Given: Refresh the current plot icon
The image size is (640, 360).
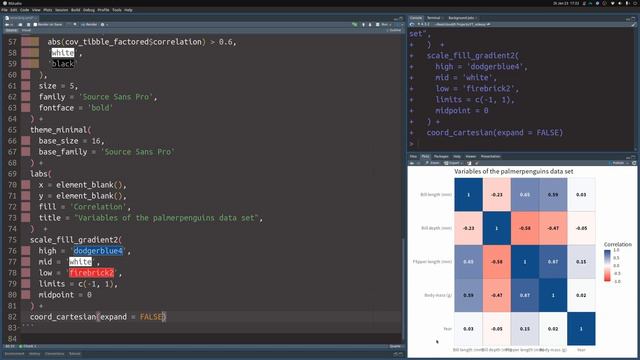Looking at the screenshot, I should pos(634,163).
